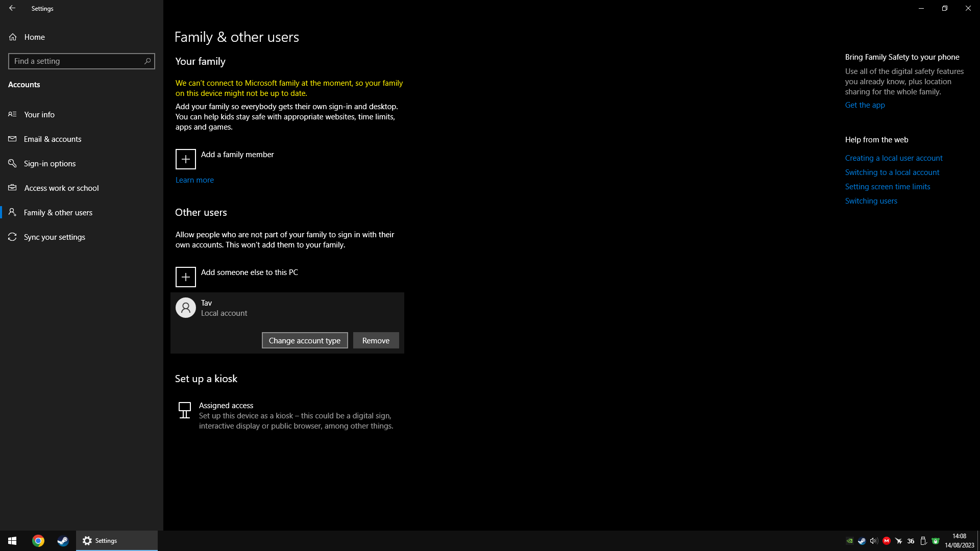This screenshot has height=551, width=980.
Task: Go to the Home settings page
Action: point(34,37)
